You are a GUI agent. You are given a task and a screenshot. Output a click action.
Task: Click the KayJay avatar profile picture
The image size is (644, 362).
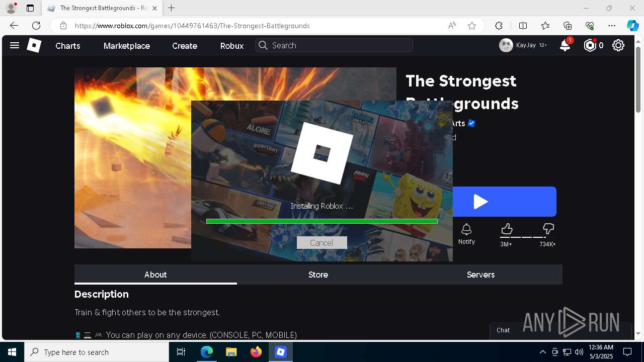[x=506, y=45]
